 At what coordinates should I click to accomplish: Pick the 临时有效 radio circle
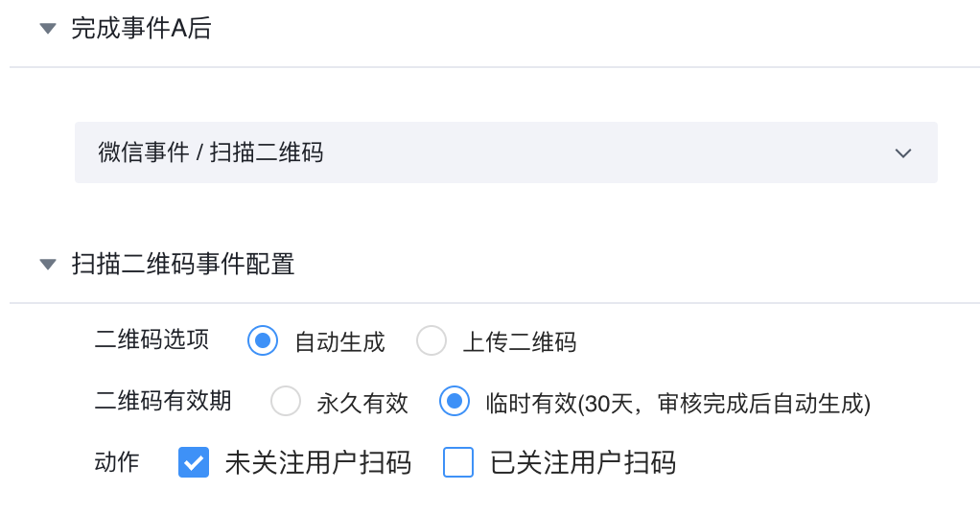tap(455, 401)
